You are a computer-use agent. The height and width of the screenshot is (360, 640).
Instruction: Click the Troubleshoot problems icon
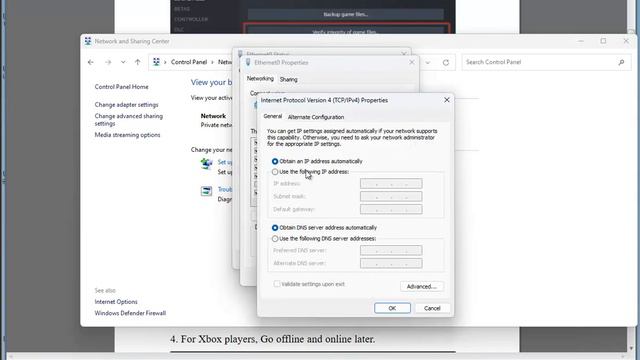207,191
